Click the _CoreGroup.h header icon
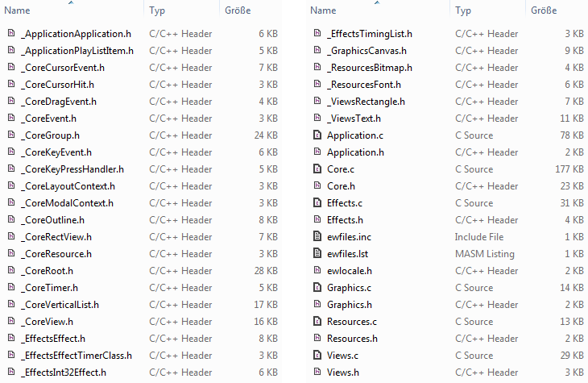This screenshot has width=588, height=383. click(x=11, y=135)
